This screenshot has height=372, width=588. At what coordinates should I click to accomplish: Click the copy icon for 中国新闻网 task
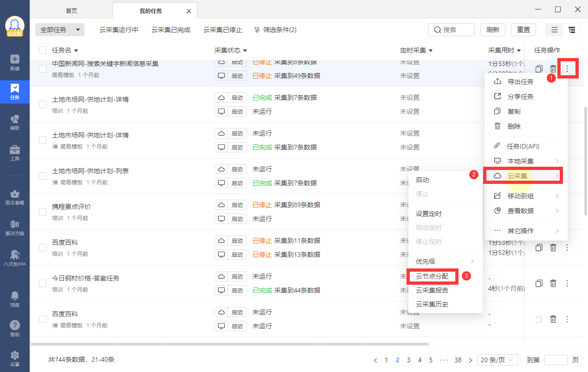tap(539, 69)
